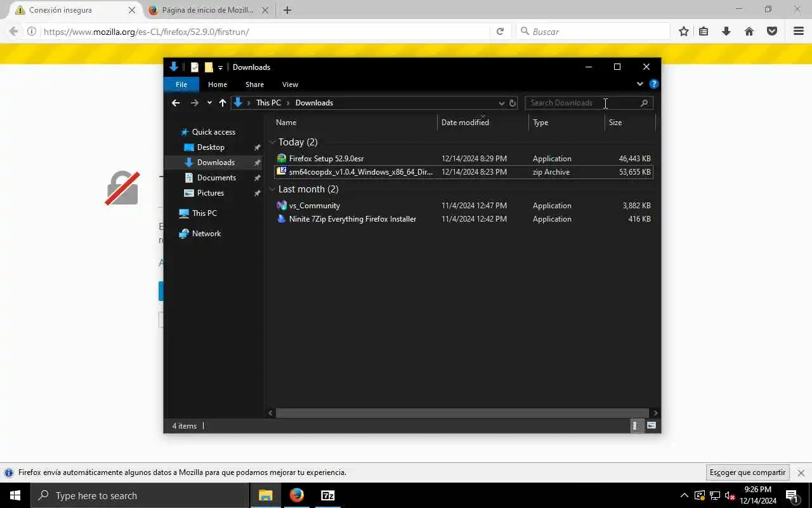
Task: Open address bar history dropdown
Action: (501, 103)
